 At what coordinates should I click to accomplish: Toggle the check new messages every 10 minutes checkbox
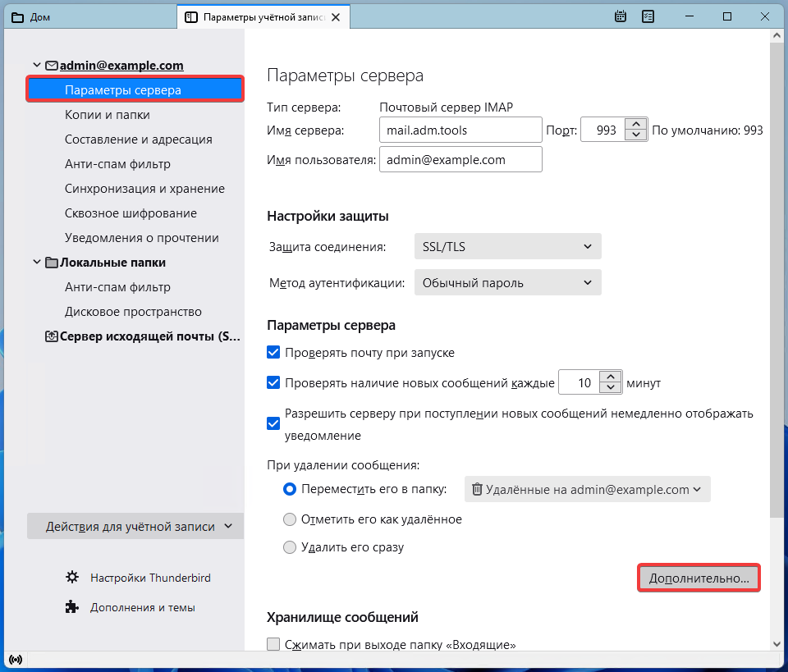tap(274, 382)
